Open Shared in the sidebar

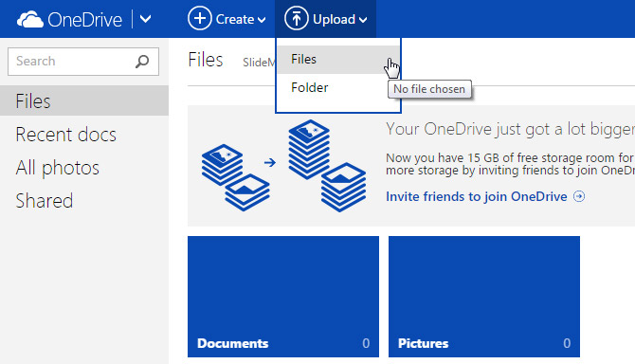(x=45, y=201)
